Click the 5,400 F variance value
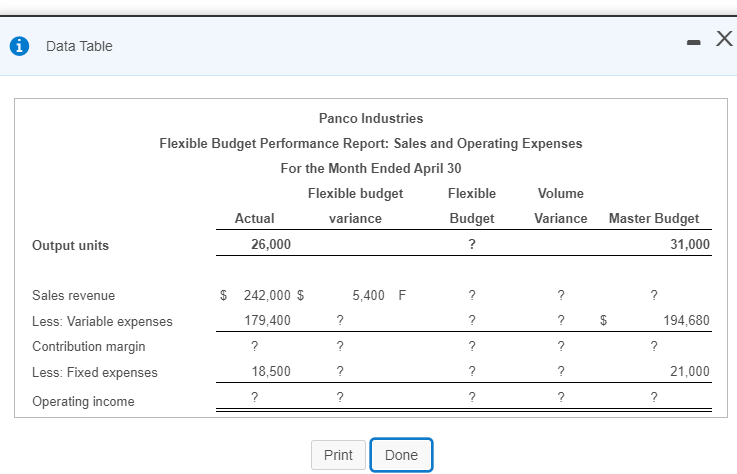 click(x=379, y=295)
